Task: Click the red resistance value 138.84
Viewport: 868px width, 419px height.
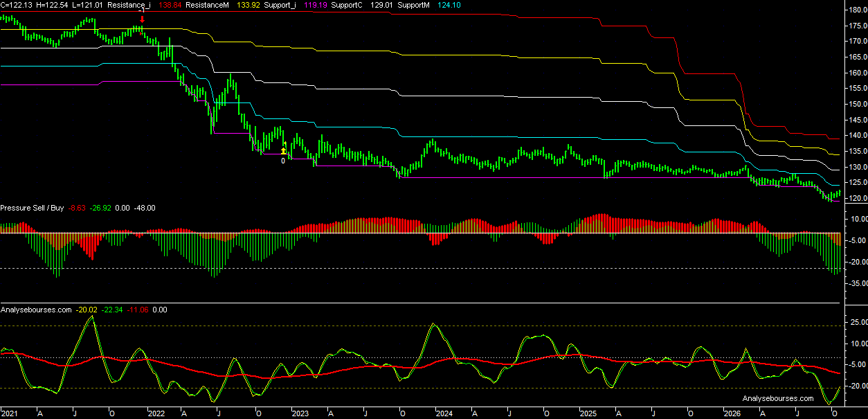Action: click(x=170, y=5)
